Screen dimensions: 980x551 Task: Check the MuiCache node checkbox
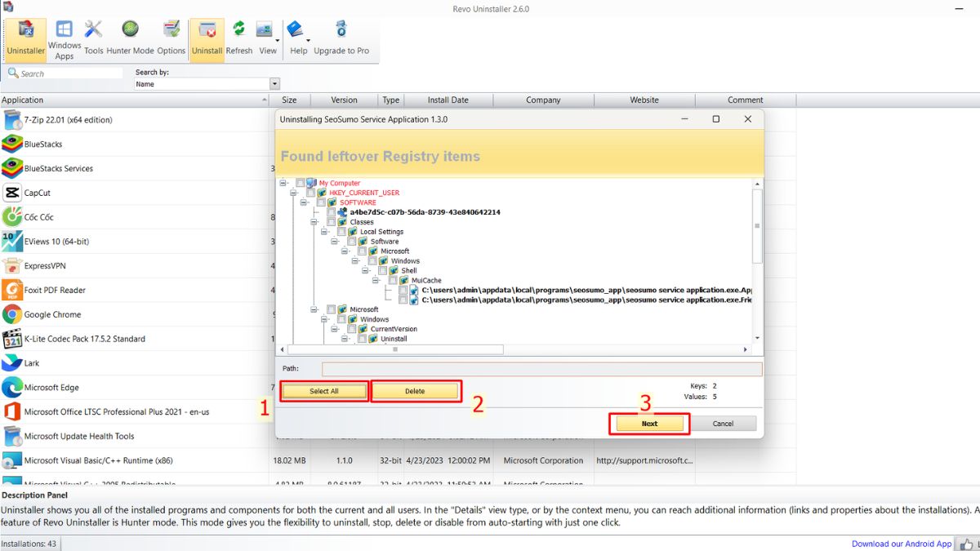click(392, 280)
